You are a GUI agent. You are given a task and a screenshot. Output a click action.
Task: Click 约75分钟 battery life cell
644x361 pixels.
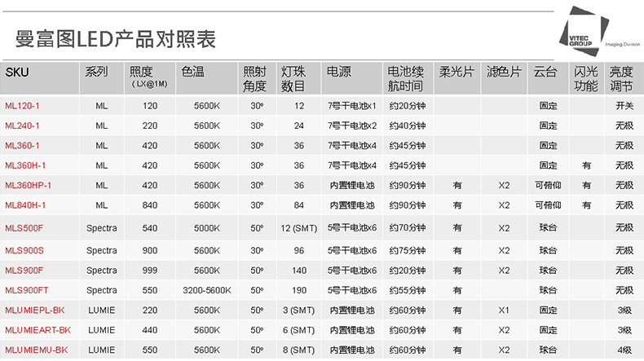(408, 250)
